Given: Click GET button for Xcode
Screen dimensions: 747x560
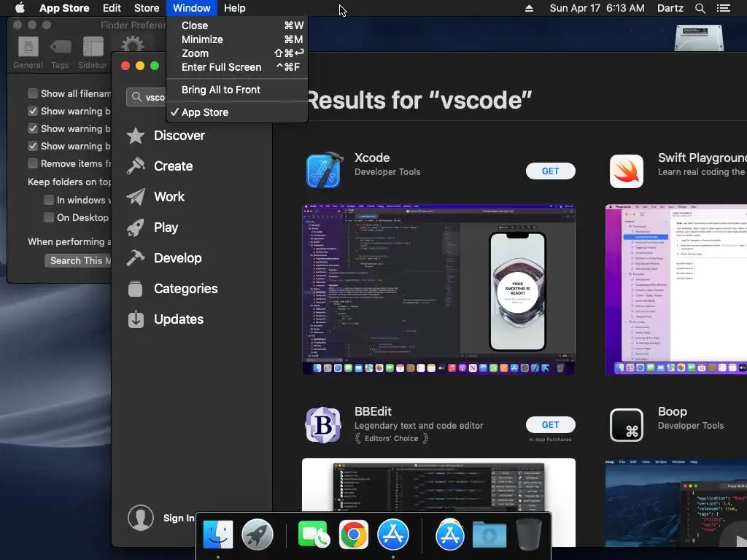Looking at the screenshot, I should [550, 171].
